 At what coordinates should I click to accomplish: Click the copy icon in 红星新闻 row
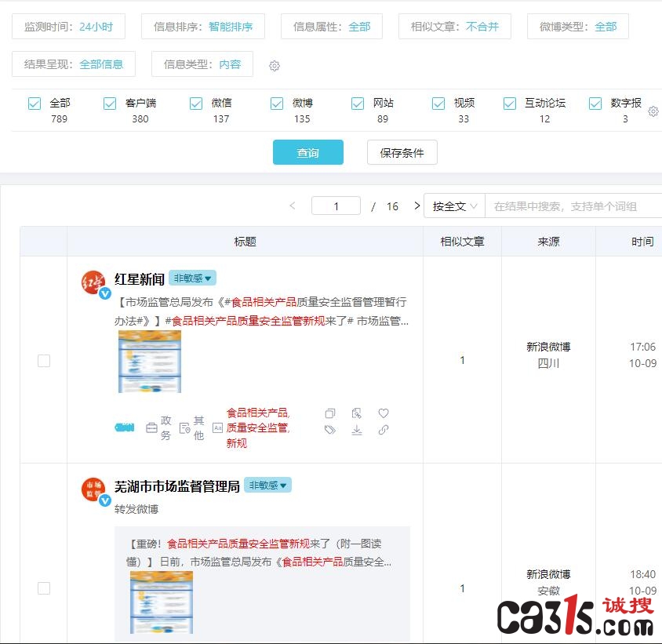tap(330, 413)
